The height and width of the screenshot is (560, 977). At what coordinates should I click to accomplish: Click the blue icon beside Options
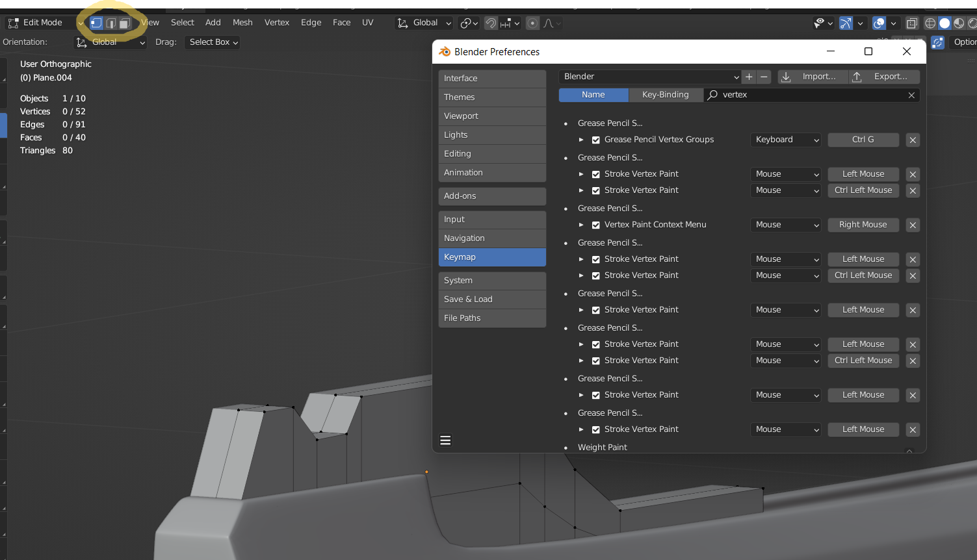(x=937, y=42)
